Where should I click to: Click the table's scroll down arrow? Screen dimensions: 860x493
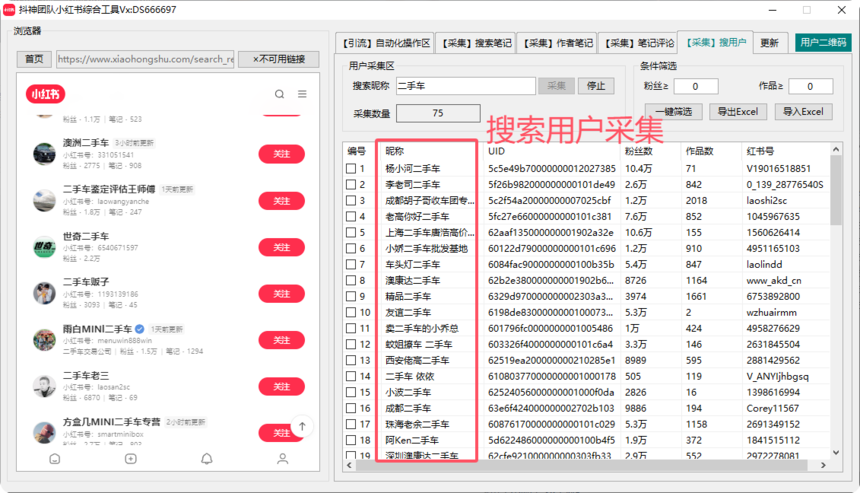pyautogui.click(x=836, y=453)
